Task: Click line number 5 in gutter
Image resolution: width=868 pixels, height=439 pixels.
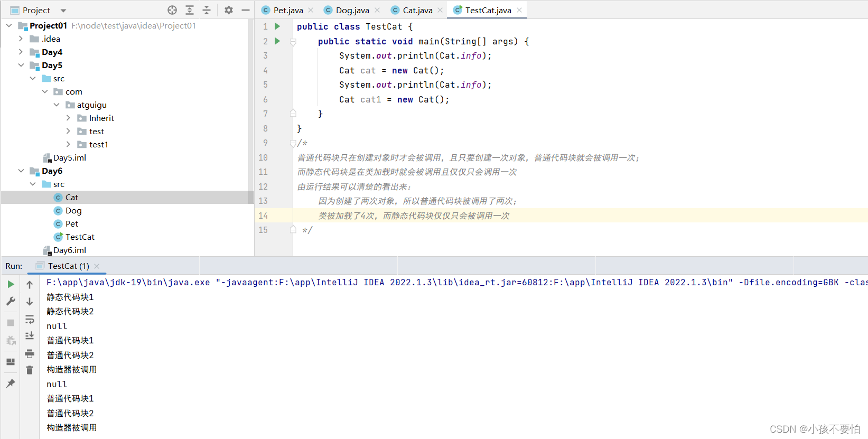Action: [x=265, y=85]
